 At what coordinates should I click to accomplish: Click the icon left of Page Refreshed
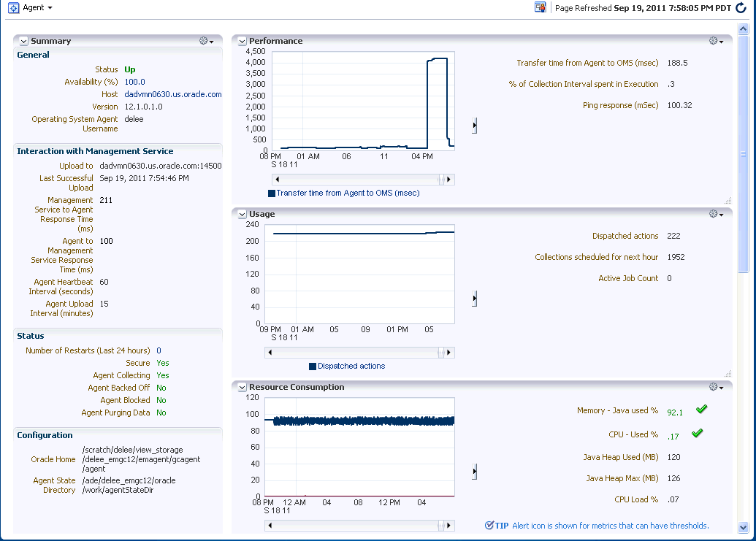point(540,7)
